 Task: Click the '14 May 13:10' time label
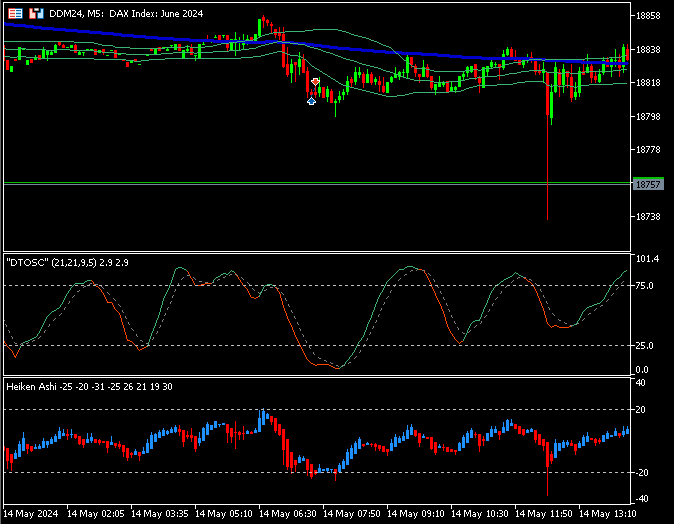click(607, 514)
